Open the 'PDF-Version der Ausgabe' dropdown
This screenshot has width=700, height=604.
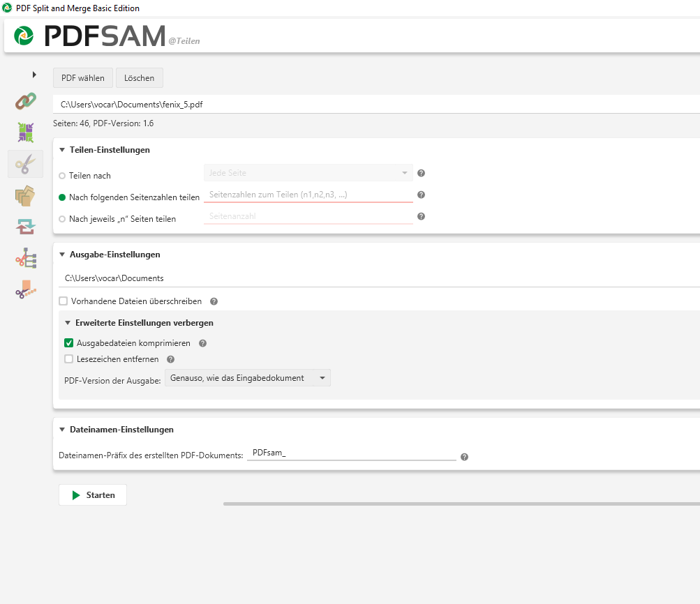248,378
